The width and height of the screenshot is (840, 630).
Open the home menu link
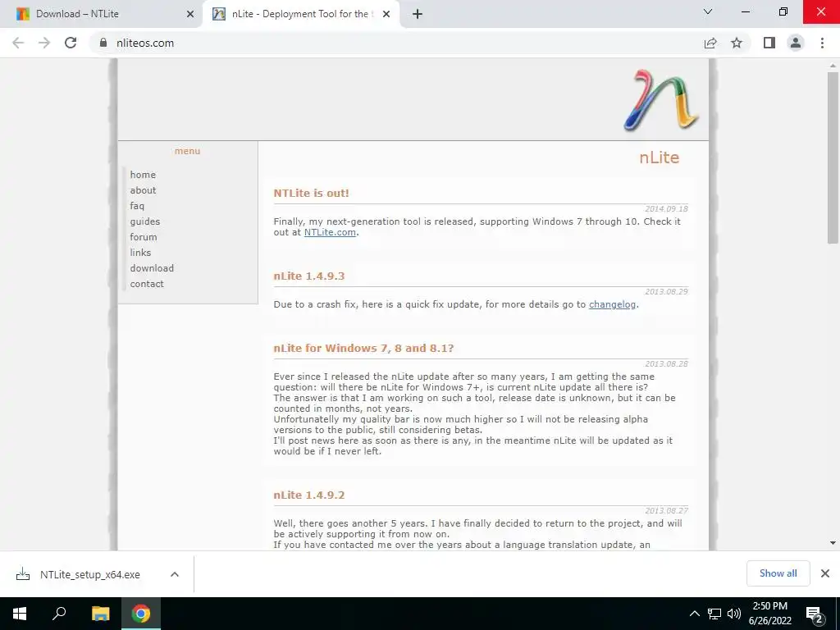click(x=143, y=175)
